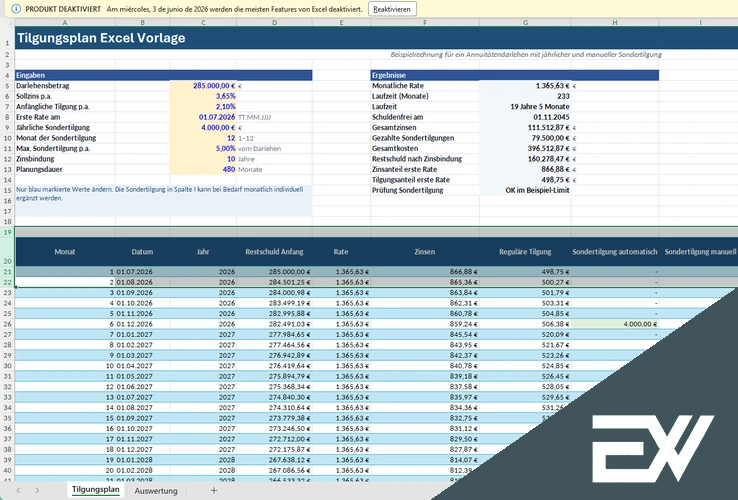The width and height of the screenshot is (738, 500).
Task: Select the Zinsbindung value 10
Action: point(203,159)
